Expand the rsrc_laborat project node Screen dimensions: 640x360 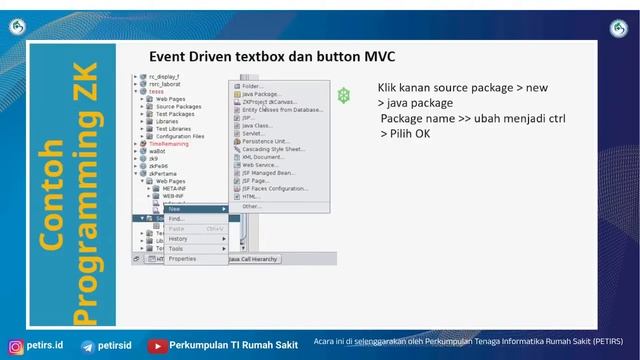click(136, 84)
